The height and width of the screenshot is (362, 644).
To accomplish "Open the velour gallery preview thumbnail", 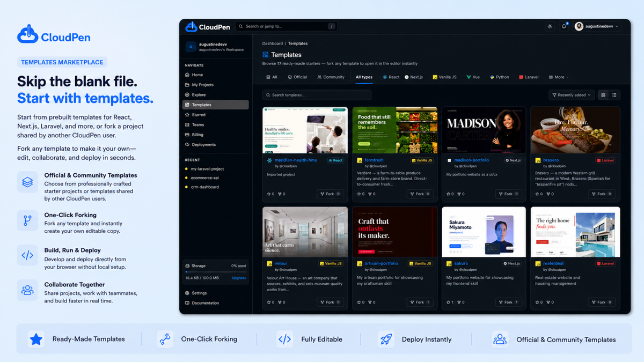I will pos(305,232).
